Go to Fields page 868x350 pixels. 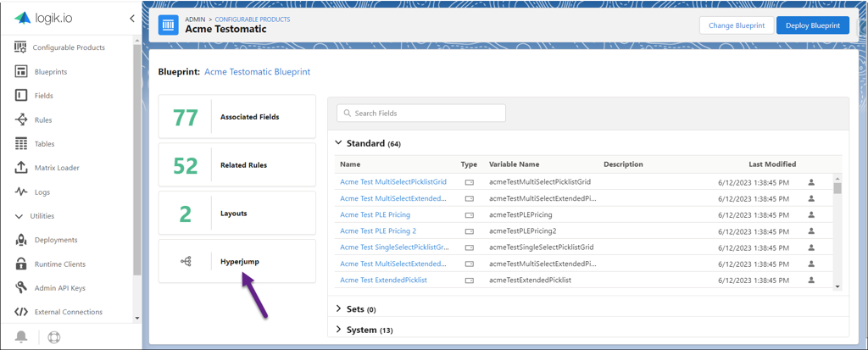pos(44,96)
